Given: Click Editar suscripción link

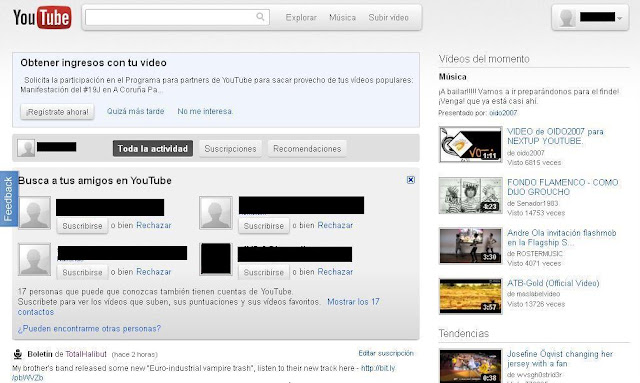Looking at the screenshot, I should (x=386, y=353).
